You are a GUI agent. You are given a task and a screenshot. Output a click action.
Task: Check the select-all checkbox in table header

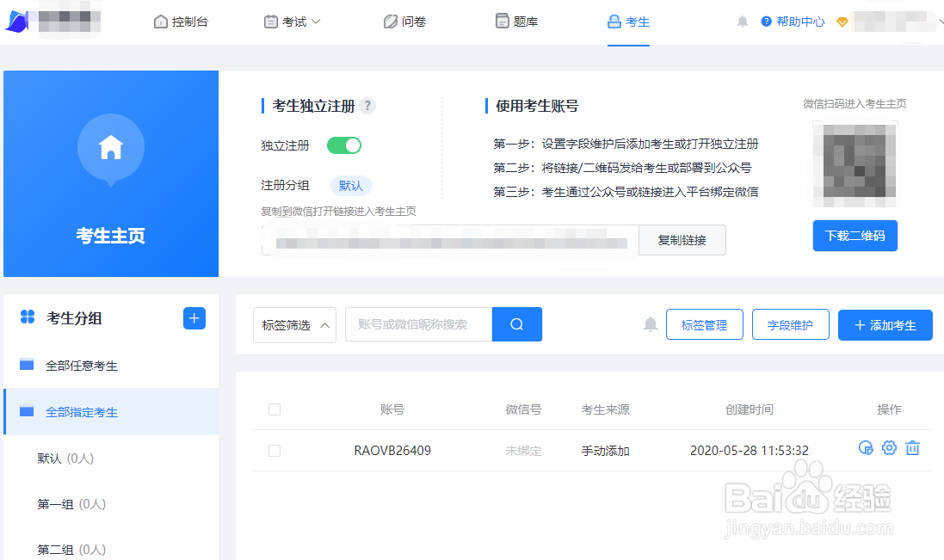click(275, 409)
